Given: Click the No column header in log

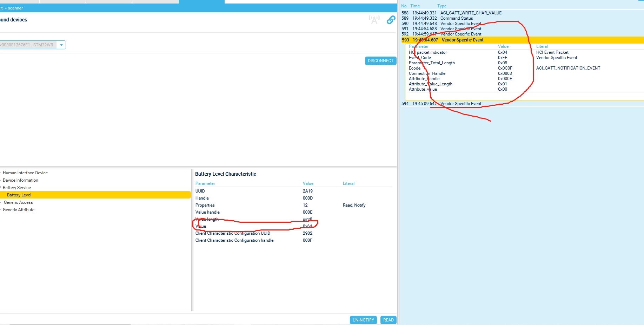Looking at the screenshot, I should pos(404,6).
